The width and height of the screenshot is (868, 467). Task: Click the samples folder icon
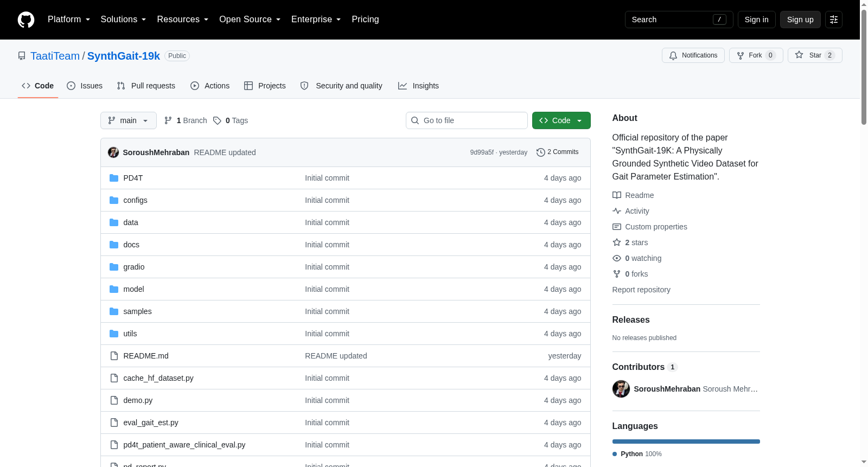pos(114,311)
